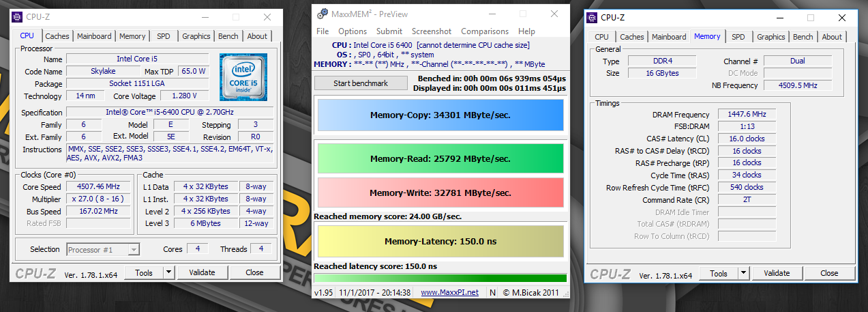Open Mainboard tab in left CPU-Z window
This screenshot has width=868, height=312.
coord(94,36)
